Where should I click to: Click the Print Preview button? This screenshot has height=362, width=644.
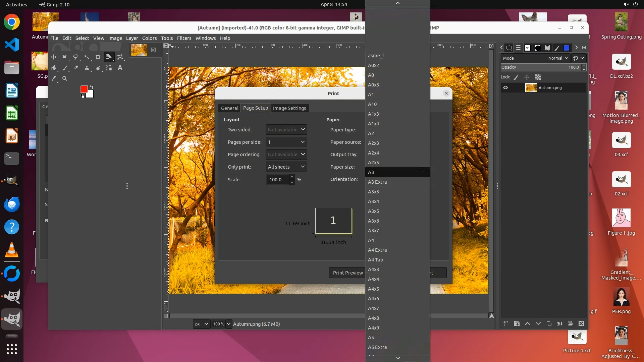click(x=347, y=273)
